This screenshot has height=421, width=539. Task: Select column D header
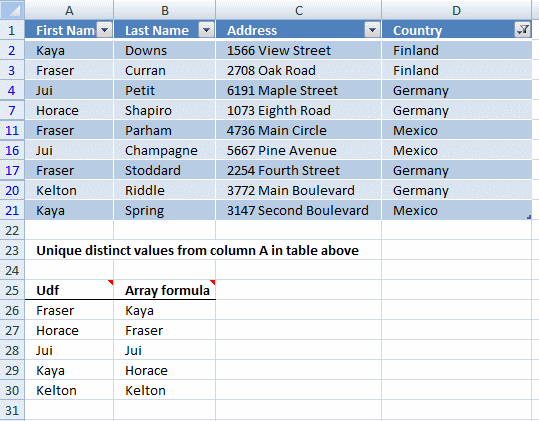click(456, 10)
